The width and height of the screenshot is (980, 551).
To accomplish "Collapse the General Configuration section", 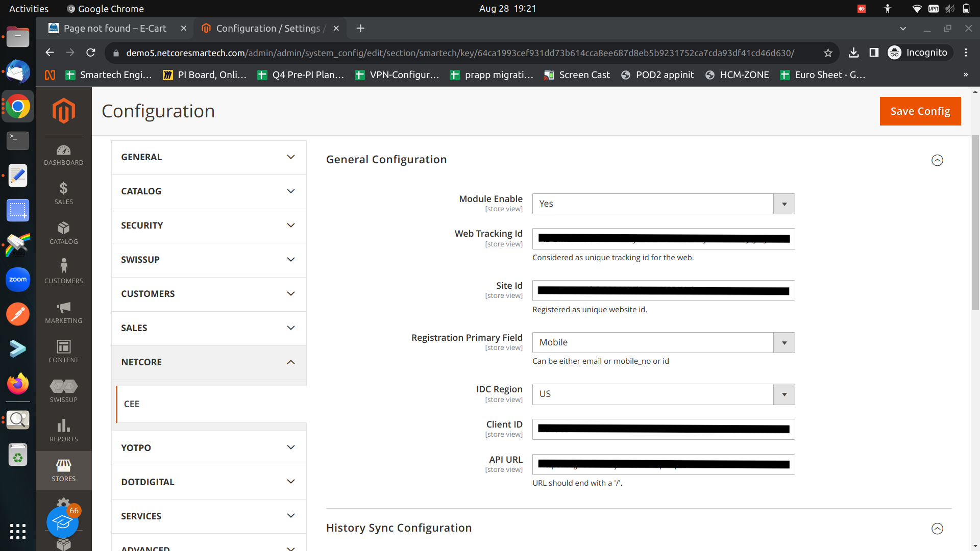I will click(937, 160).
